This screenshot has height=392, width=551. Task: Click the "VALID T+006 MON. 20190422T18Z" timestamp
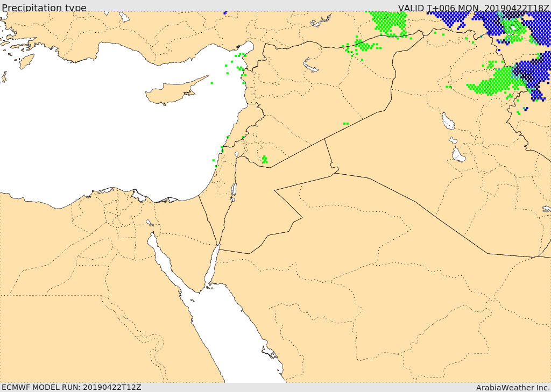474,8
